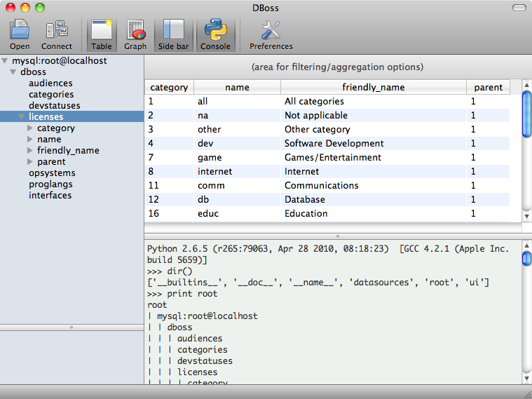This screenshot has width=532, height=399.
Task: Collapse the mysql:root@localhost tree node
Action: 5,61
